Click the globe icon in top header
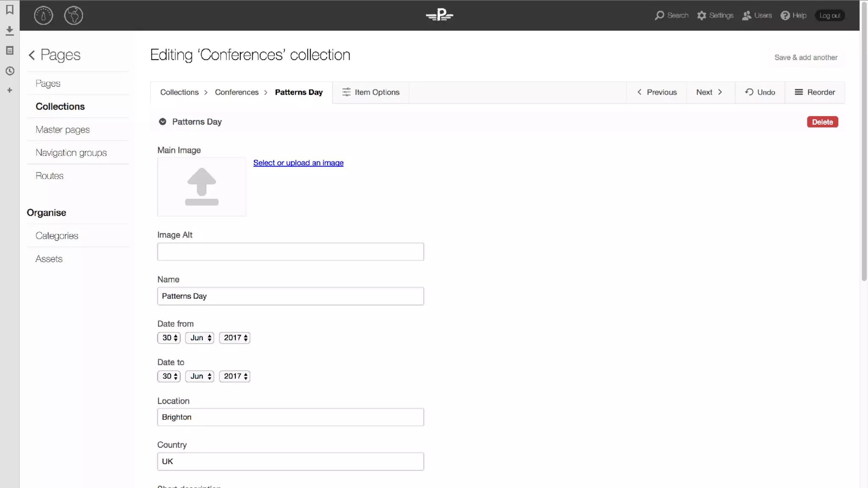This screenshot has width=868, height=488. click(73, 16)
